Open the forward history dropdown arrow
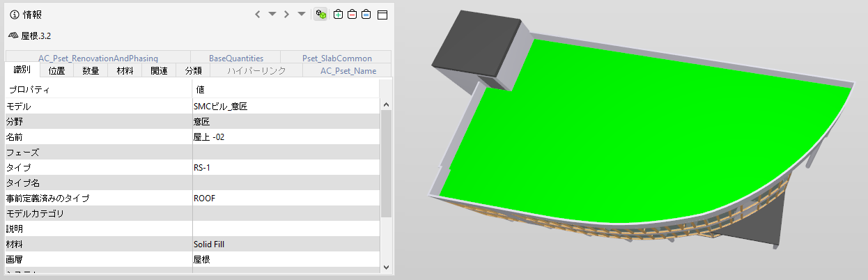The image size is (868, 280). pyautogui.click(x=301, y=14)
